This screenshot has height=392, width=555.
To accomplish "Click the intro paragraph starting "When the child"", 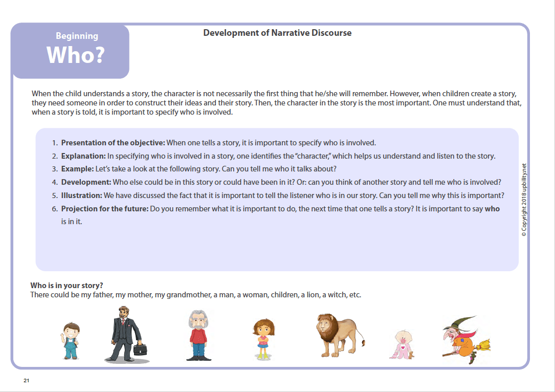I will tap(276, 103).
